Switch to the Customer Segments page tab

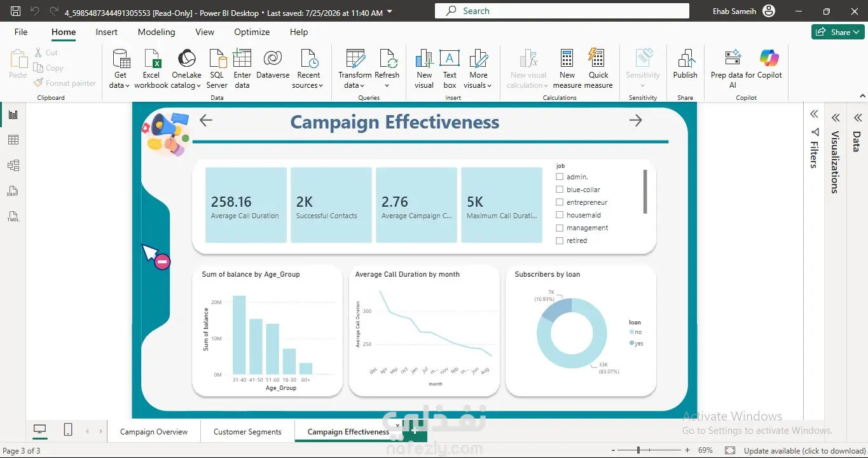click(x=247, y=431)
